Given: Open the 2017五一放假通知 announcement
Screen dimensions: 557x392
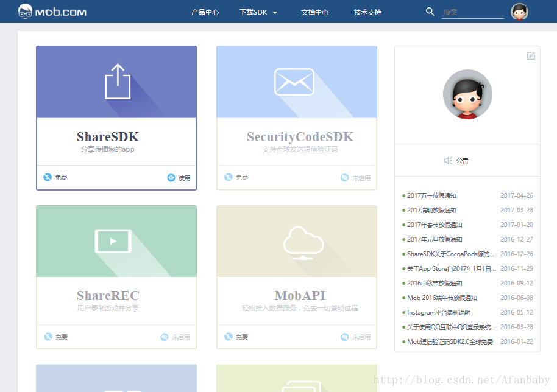Looking at the screenshot, I should (x=431, y=195).
